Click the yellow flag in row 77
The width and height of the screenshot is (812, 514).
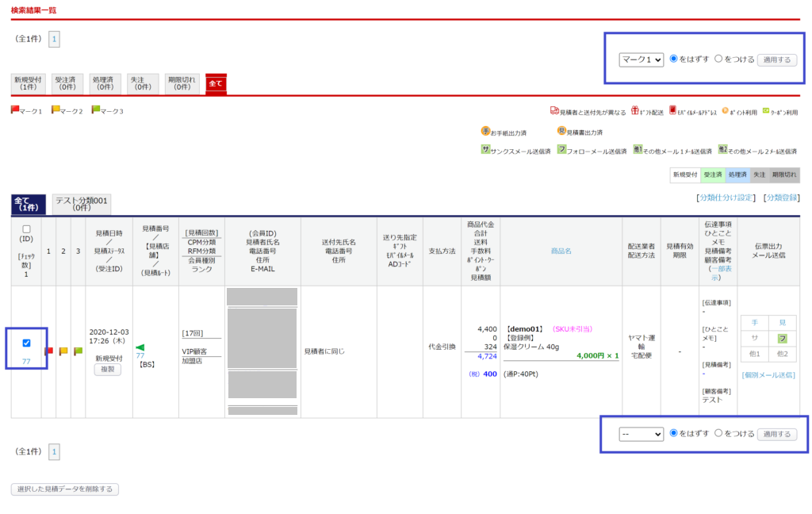[x=63, y=351]
